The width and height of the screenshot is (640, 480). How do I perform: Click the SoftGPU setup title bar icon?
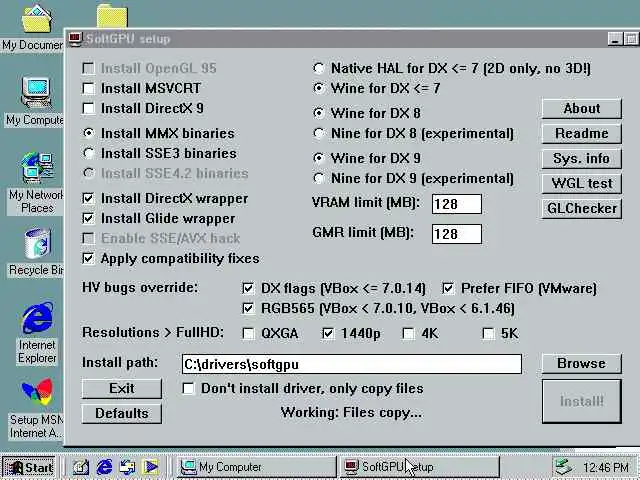[x=76, y=39]
